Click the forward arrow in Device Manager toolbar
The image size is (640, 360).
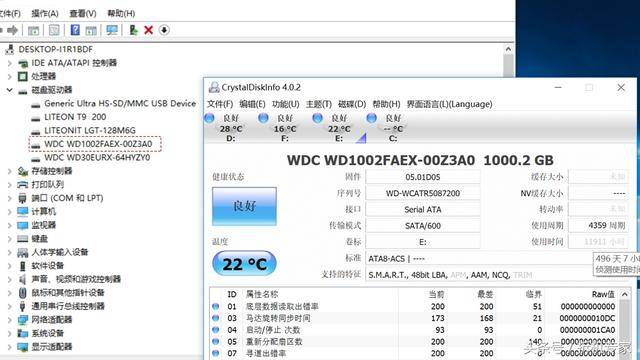13,30
